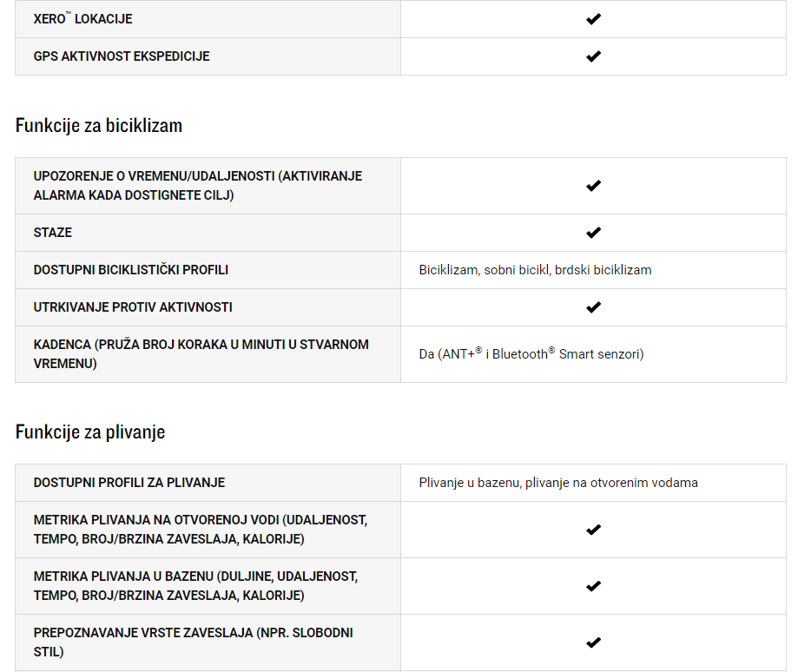Click the checkmark for GPS AKTIVNOST EKSPEDICIJE
The height and width of the screenshot is (672, 798).
point(593,56)
